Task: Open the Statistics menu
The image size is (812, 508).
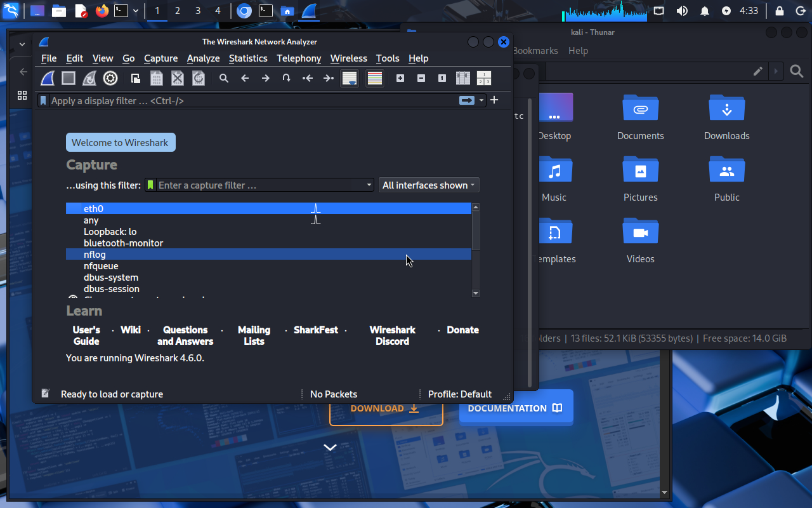Action: pos(247,58)
